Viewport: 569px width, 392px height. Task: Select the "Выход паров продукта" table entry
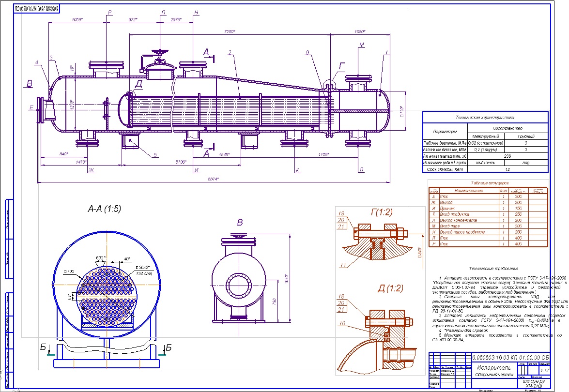tap(462, 232)
